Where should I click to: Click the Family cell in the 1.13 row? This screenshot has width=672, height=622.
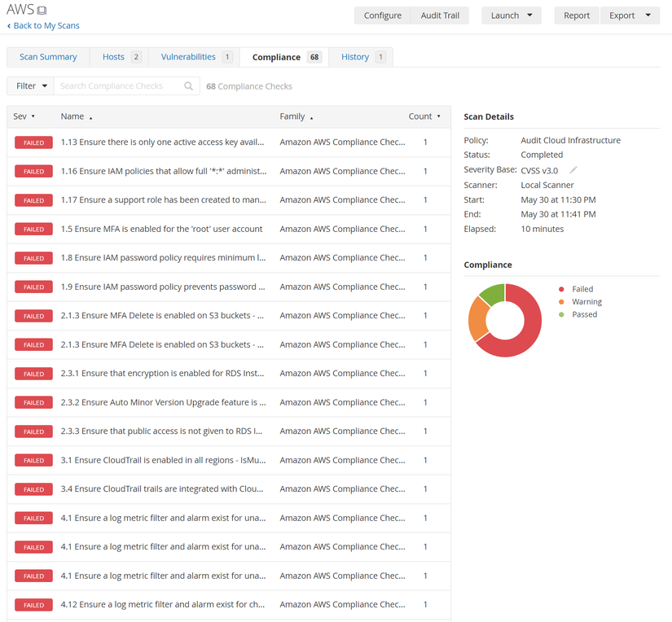[342, 142]
